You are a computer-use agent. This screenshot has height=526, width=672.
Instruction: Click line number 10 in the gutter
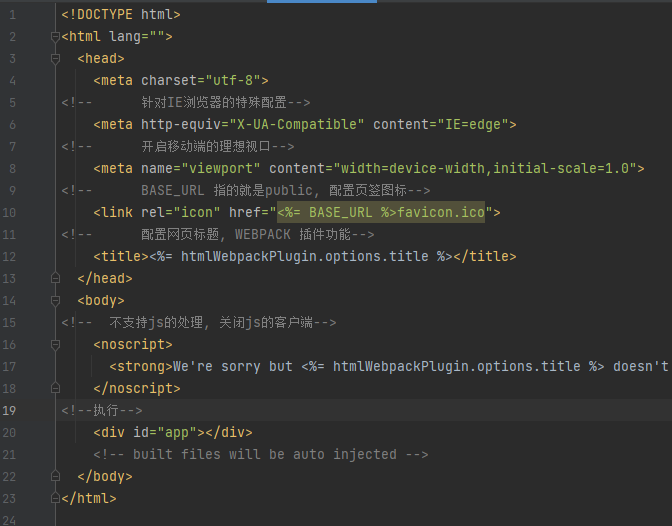point(11,212)
